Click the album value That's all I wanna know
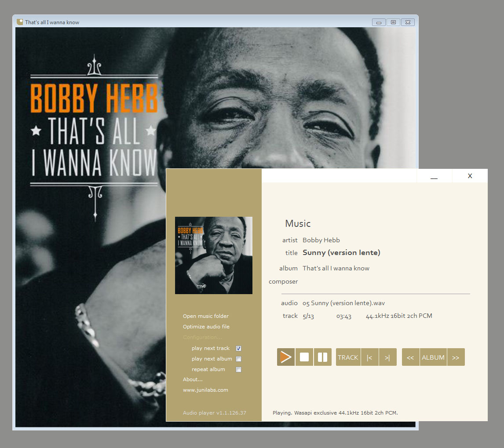This screenshot has width=504, height=448. point(336,268)
